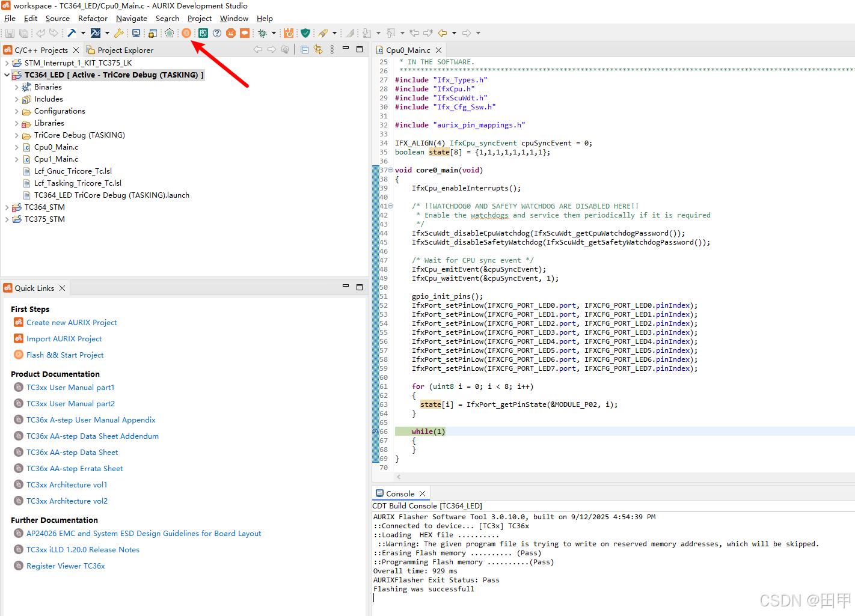The image size is (855, 616).
Task: Click the hammer Build icon
Action: tap(72, 33)
